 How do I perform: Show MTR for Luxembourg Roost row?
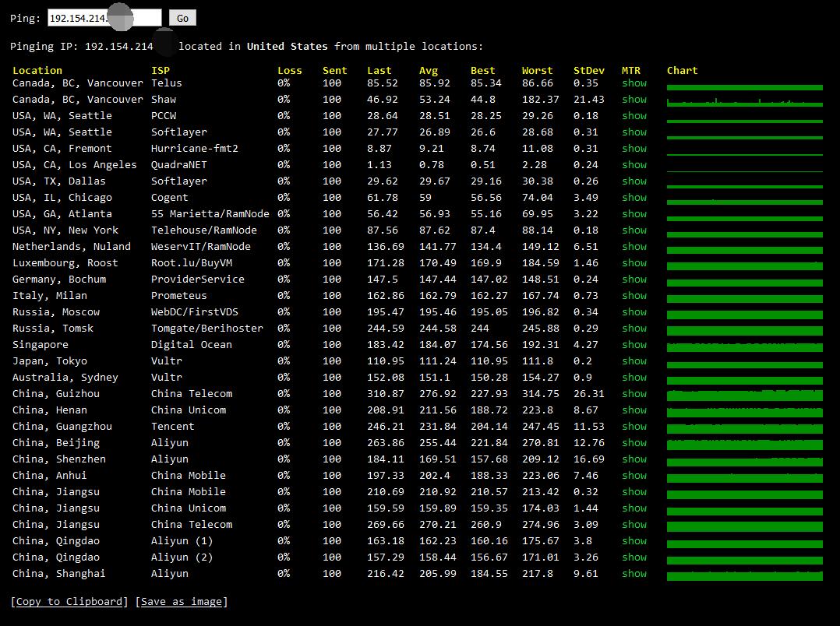[x=634, y=263]
